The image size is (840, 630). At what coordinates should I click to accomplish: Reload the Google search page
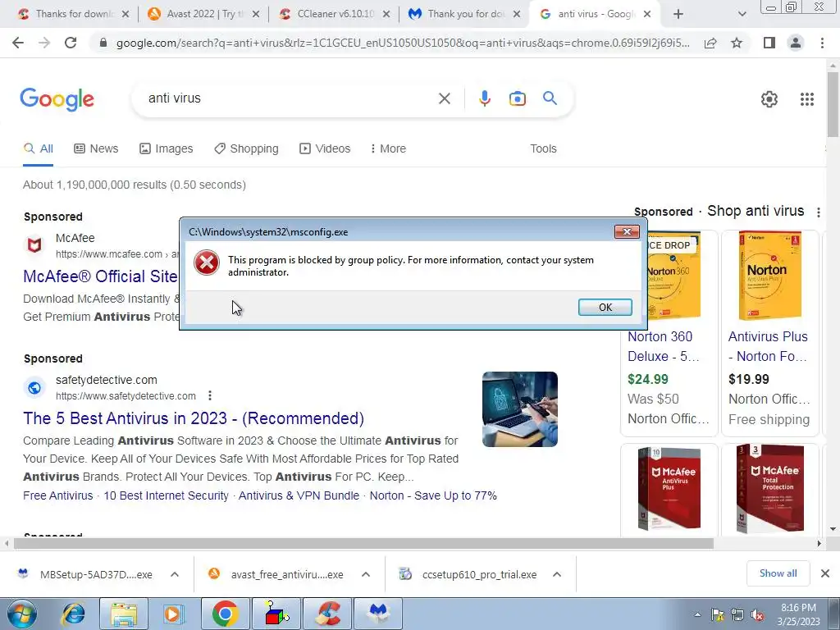click(x=71, y=43)
